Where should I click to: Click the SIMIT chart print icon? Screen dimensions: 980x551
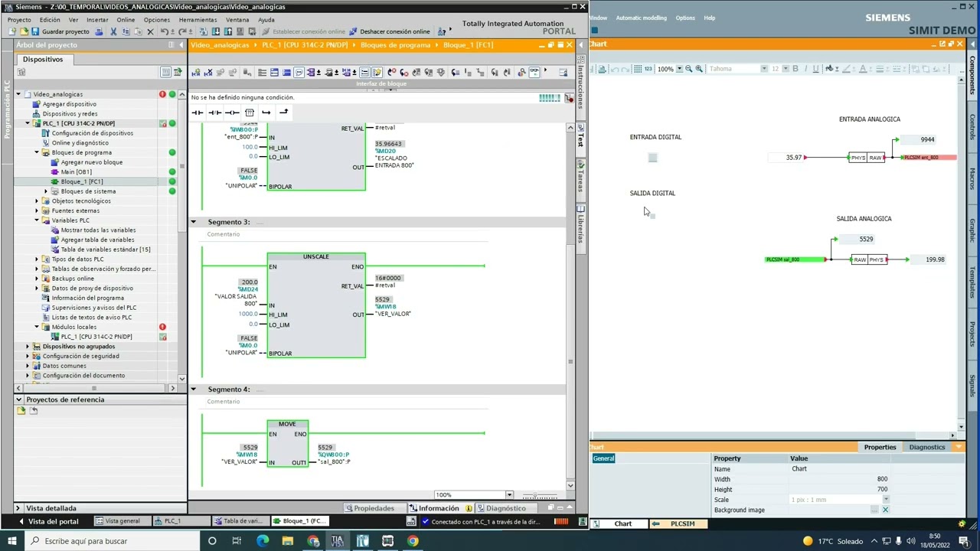pyautogui.click(x=603, y=69)
